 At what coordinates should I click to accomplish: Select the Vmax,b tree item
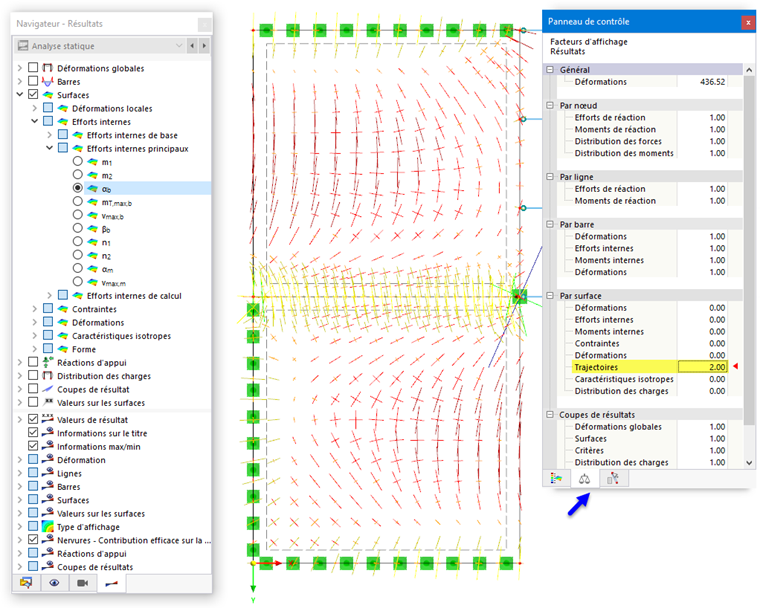coord(112,216)
